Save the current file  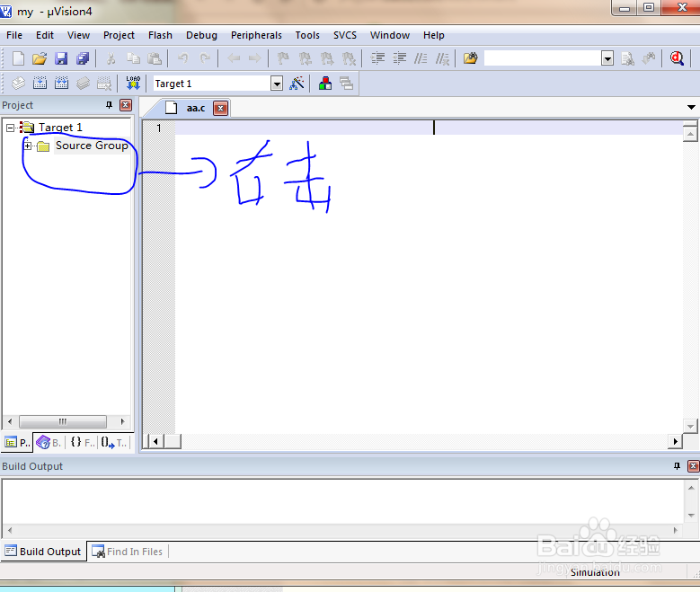click(61, 58)
